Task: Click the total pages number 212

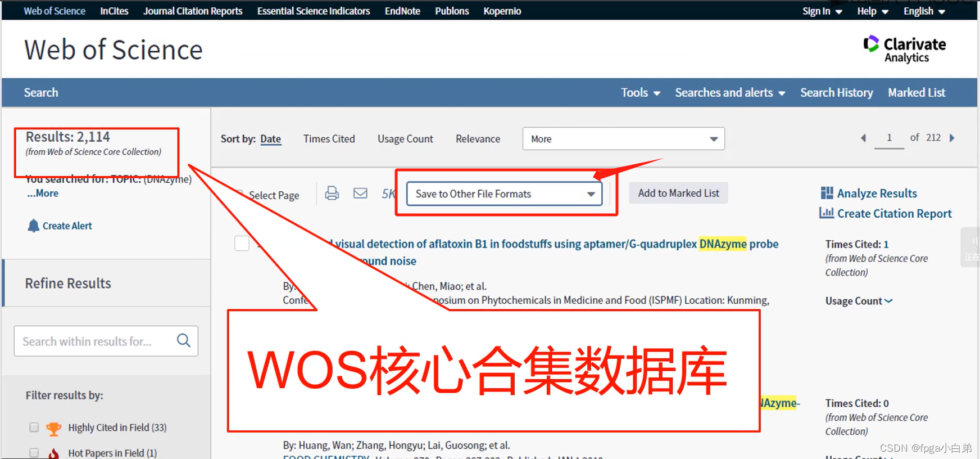Action: coord(933,138)
